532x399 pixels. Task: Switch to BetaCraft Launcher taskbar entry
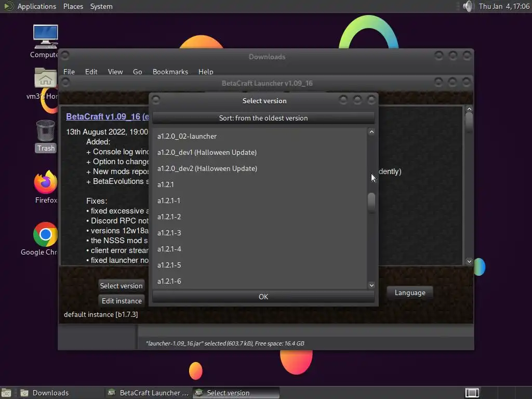[x=149, y=393]
